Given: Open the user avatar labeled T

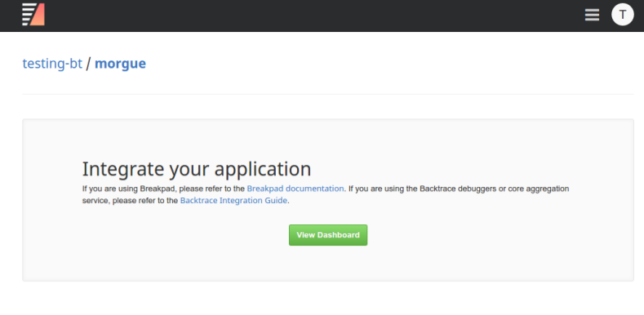Looking at the screenshot, I should [x=622, y=15].
